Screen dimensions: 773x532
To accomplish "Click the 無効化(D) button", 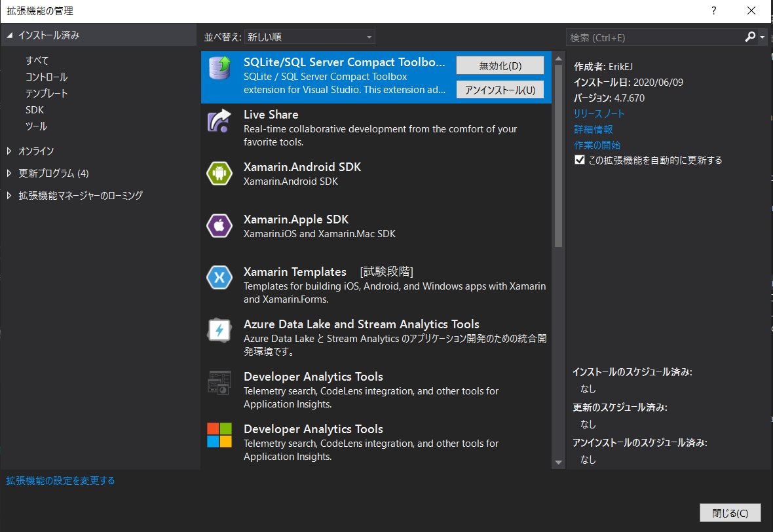I will coord(500,66).
